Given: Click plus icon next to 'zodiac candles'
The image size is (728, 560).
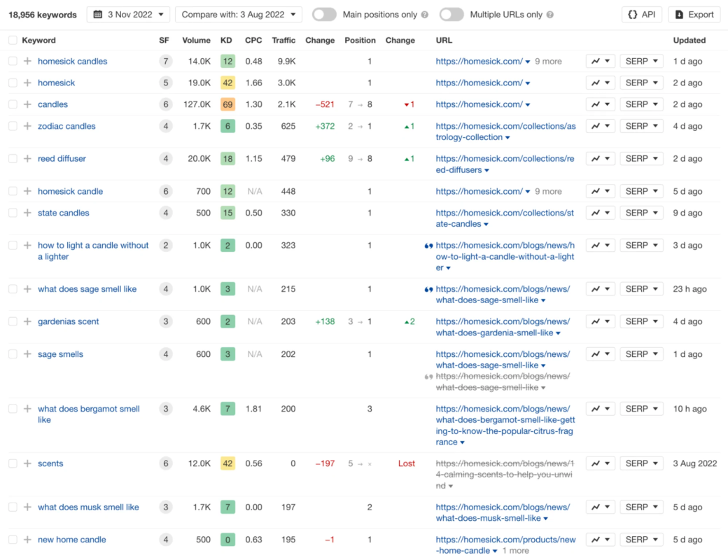Looking at the screenshot, I should pos(27,126).
